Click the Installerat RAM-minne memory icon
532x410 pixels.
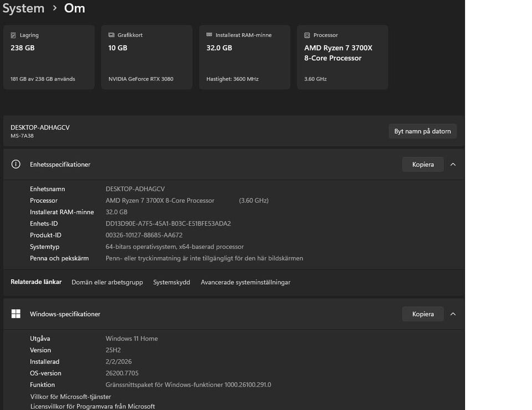pos(209,35)
